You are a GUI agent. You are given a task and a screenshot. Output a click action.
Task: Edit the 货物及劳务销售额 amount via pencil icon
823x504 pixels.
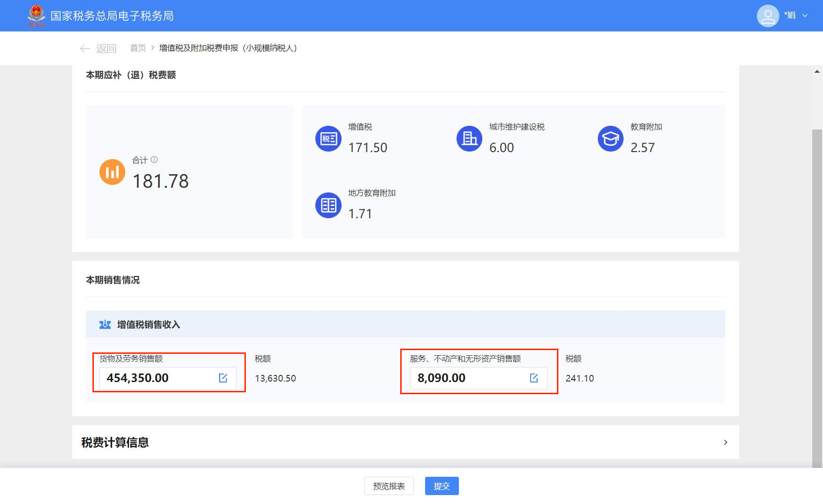tap(223, 378)
